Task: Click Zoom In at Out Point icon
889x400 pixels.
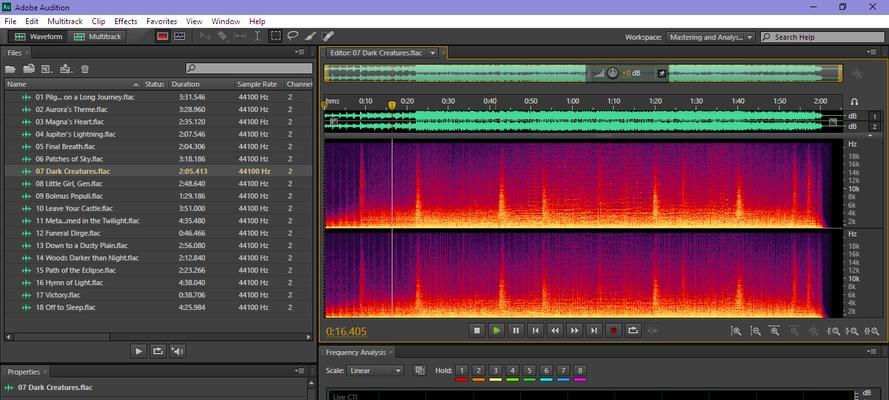Action: [x=853, y=331]
